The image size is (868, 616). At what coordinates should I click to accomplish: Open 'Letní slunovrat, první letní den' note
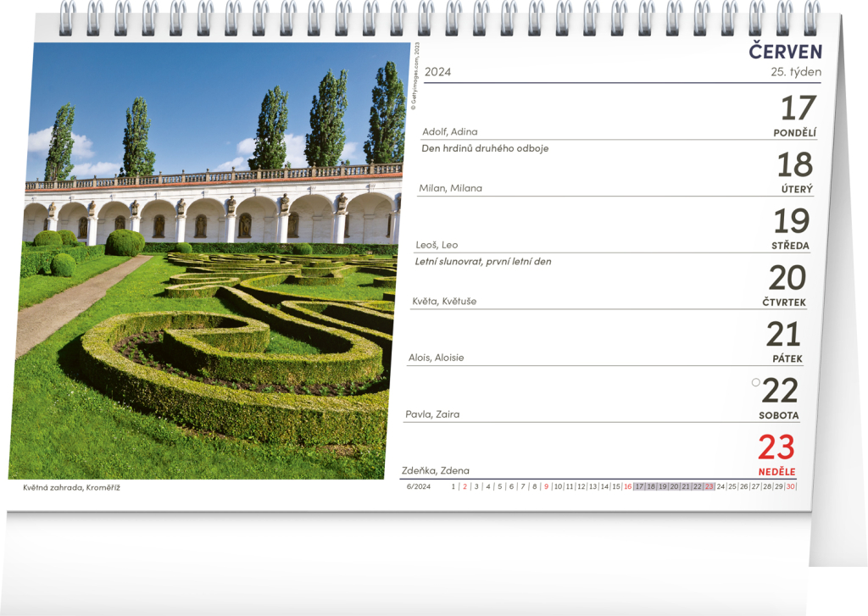483,262
